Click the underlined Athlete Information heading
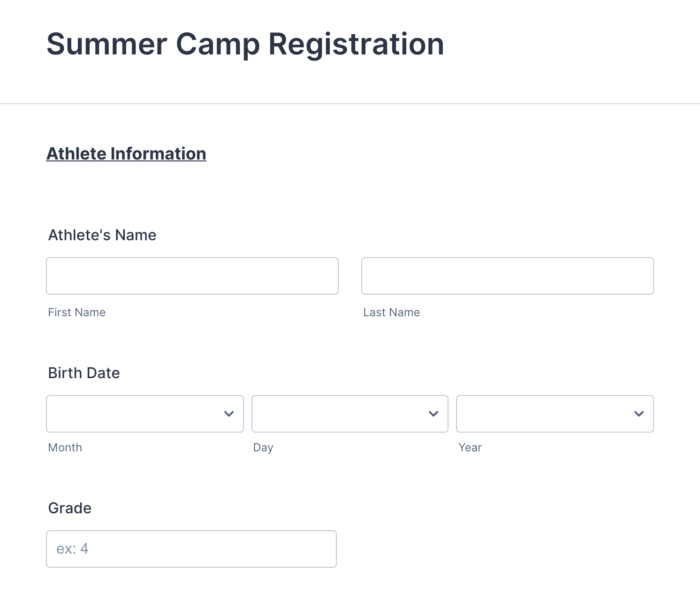Image resolution: width=700 pixels, height=609 pixels. 126,154
